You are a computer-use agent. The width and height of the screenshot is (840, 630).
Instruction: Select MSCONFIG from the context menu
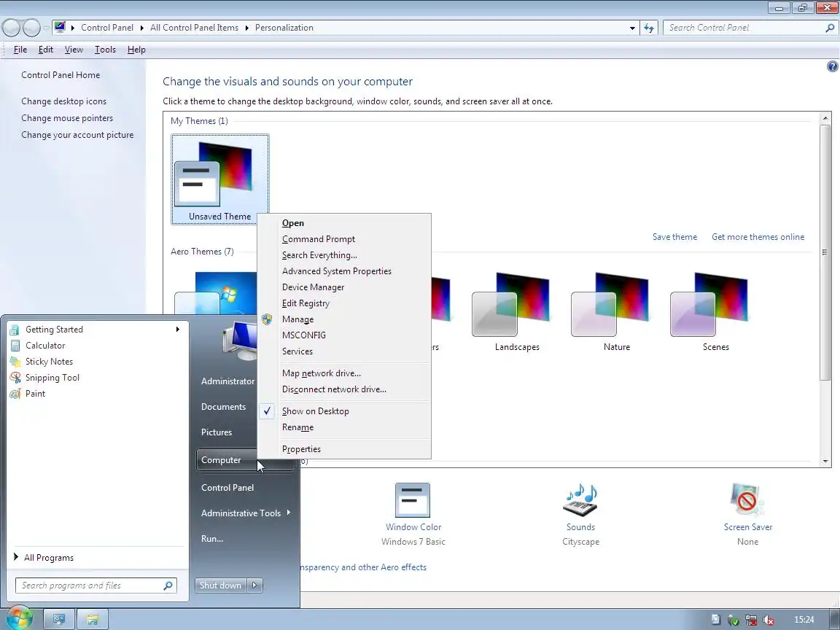coord(344,335)
